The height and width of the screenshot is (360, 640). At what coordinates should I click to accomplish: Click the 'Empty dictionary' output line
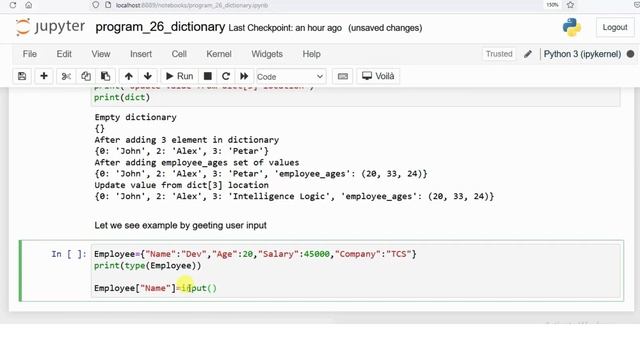pos(136,117)
